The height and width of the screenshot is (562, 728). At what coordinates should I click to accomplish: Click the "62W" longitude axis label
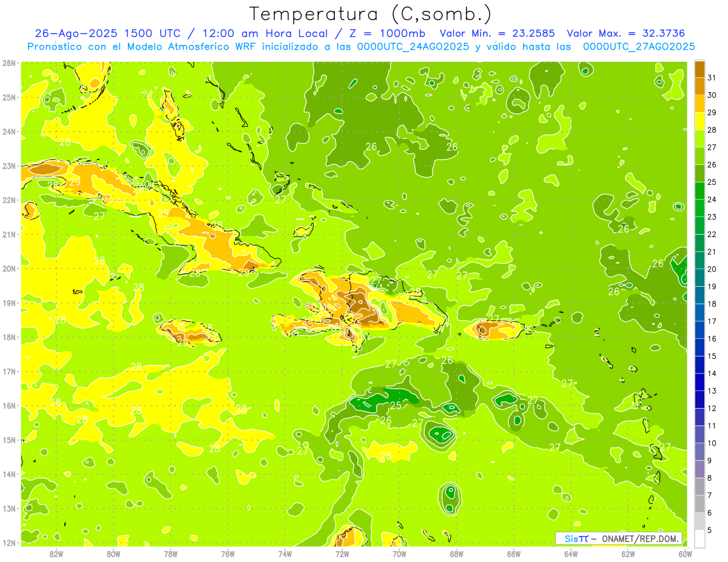[628, 554]
